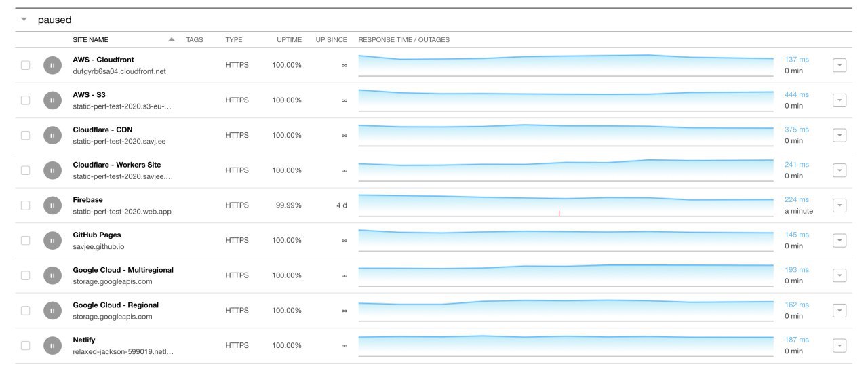This screenshot has width=868, height=373.
Task: Open the Netlify row dropdown menu
Action: 839,345
